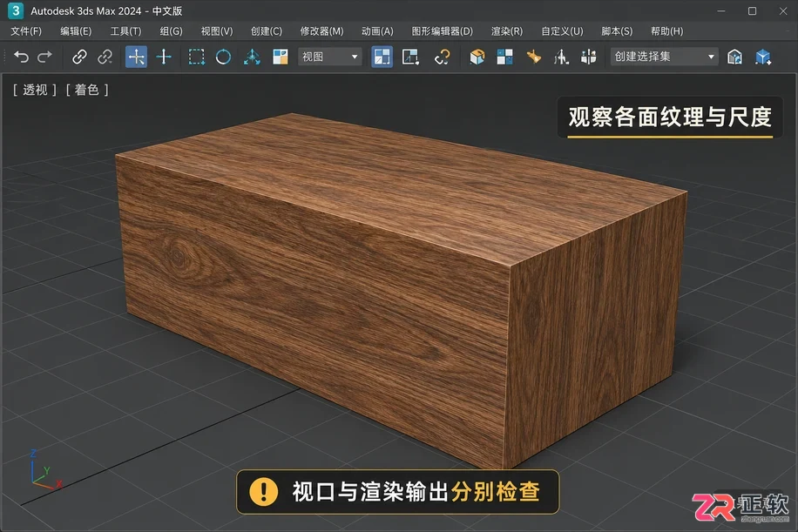Open the 自定义(U) menu
Image resolution: width=798 pixels, height=532 pixels.
pyautogui.click(x=562, y=31)
